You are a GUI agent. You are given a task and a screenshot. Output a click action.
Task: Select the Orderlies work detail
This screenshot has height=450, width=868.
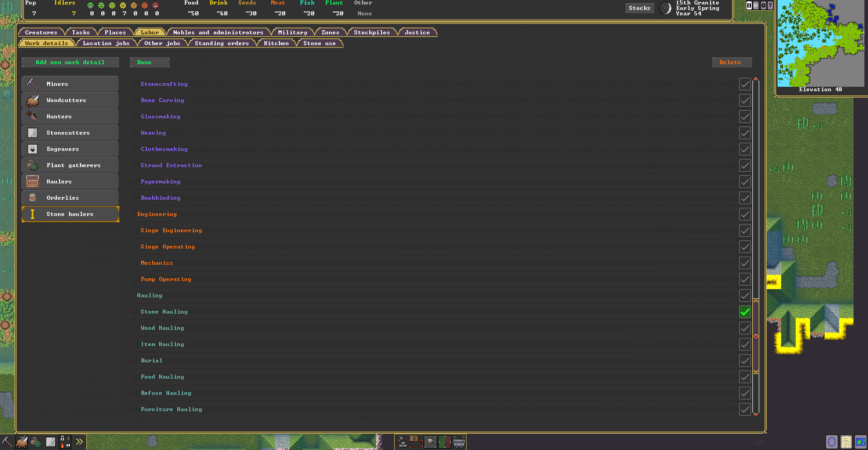point(71,198)
